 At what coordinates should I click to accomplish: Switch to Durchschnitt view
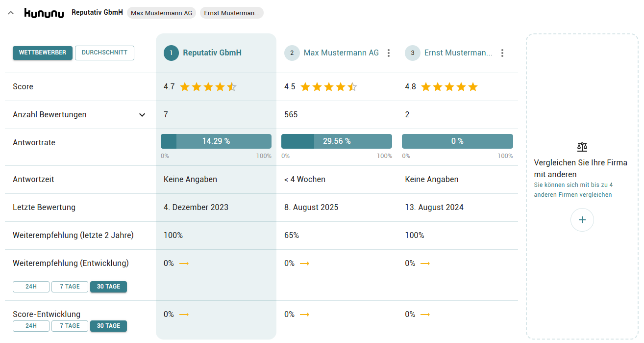pos(104,53)
